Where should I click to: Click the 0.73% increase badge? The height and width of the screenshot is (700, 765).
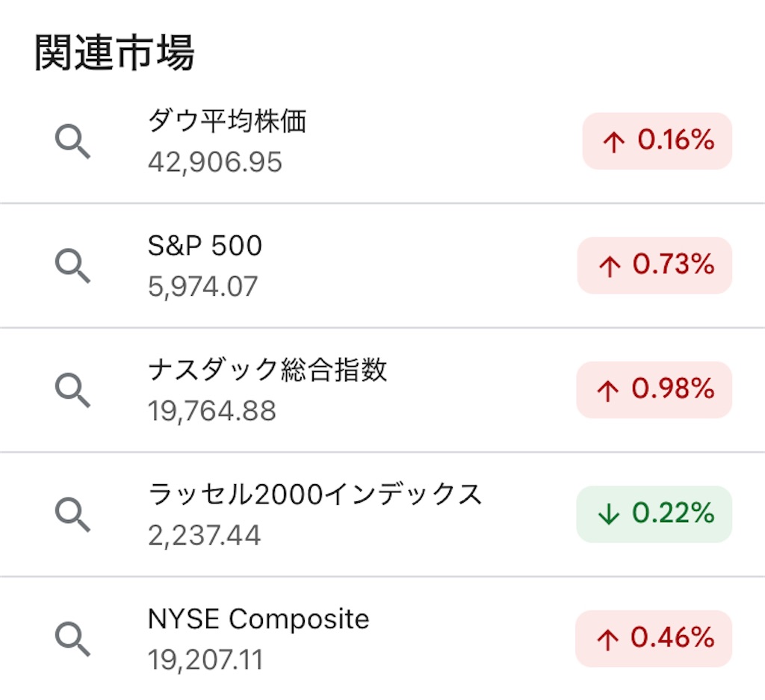pyautogui.click(x=654, y=265)
